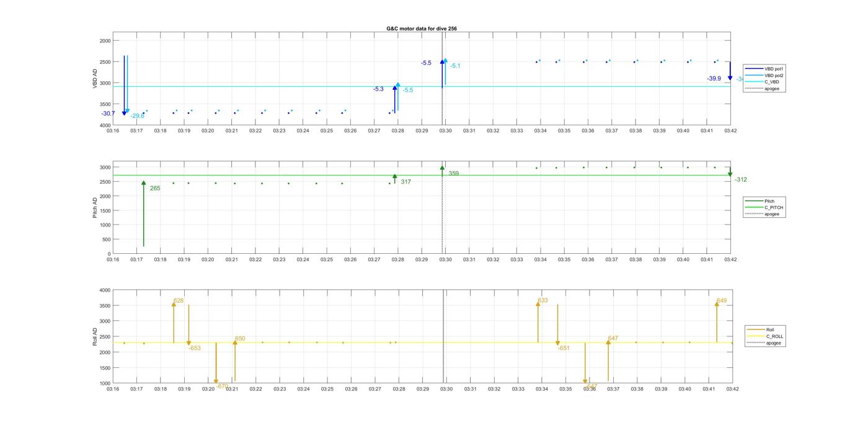Click the '1000' y-tick of Roll plot
Screen dimensions: 868x430
coord(105,383)
